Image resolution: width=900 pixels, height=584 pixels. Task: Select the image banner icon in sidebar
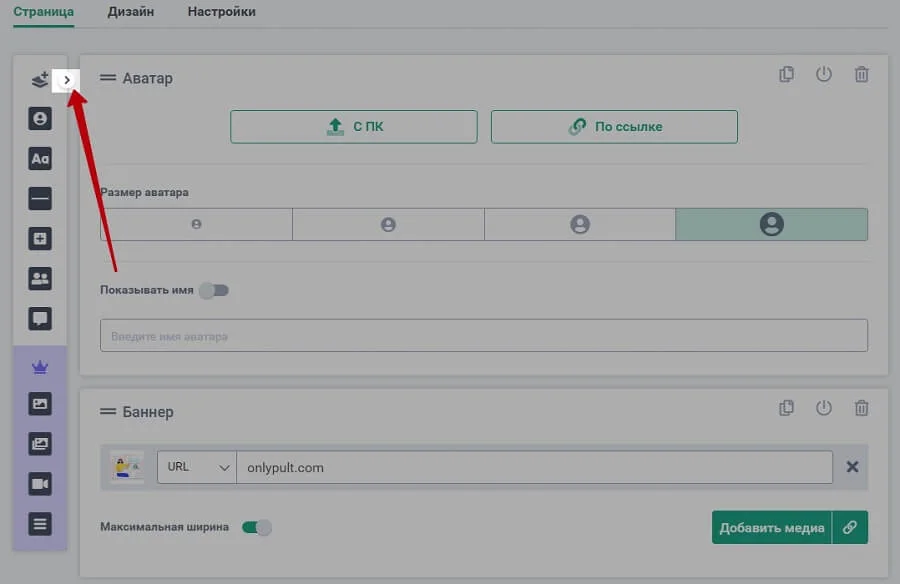40,404
